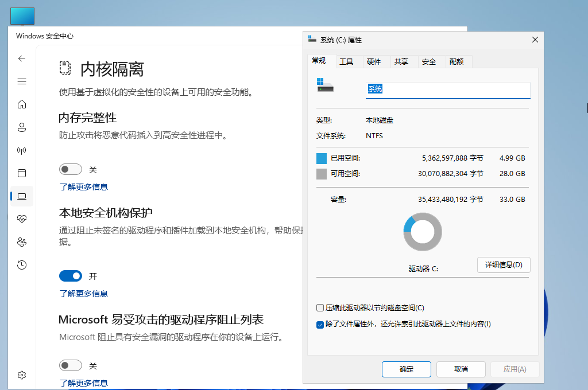Click the 本地安全机构保护 heading
This screenshot has width=588, height=390.
coord(106,213)
